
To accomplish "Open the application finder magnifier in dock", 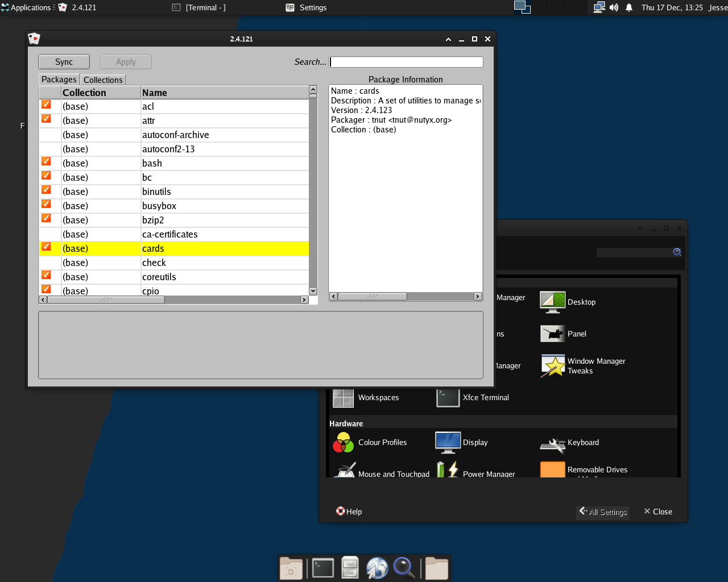I will coord(404,568).
